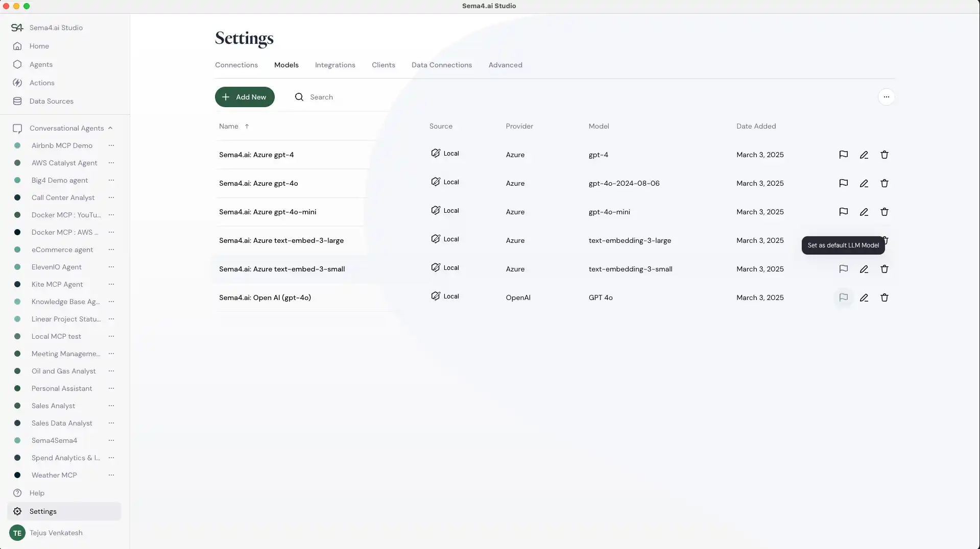The height and width of the screenshot is (549, 980).
Task: Select the Data Sources sidebar icon
Action: [17, 101]
